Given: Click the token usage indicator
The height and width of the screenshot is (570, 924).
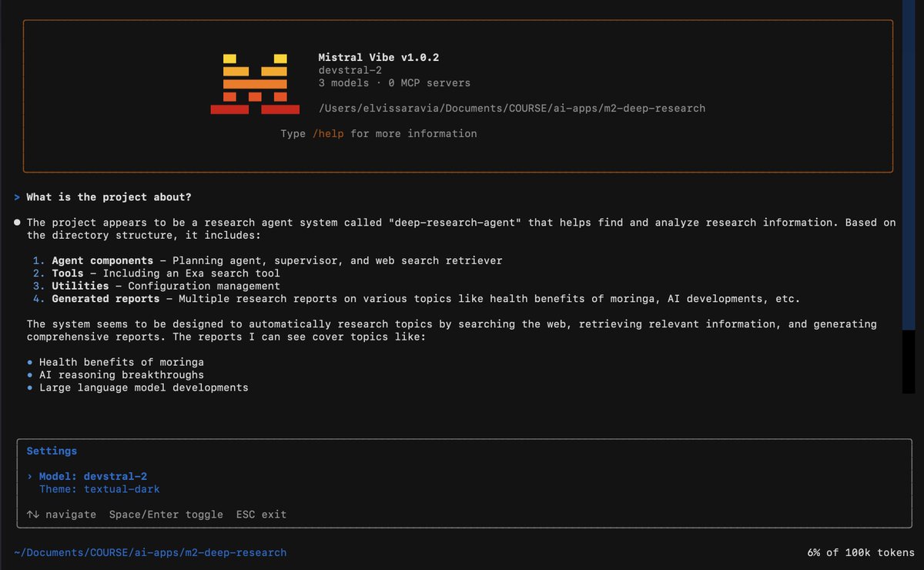Looking at the screenshot, I should (861, 552).
